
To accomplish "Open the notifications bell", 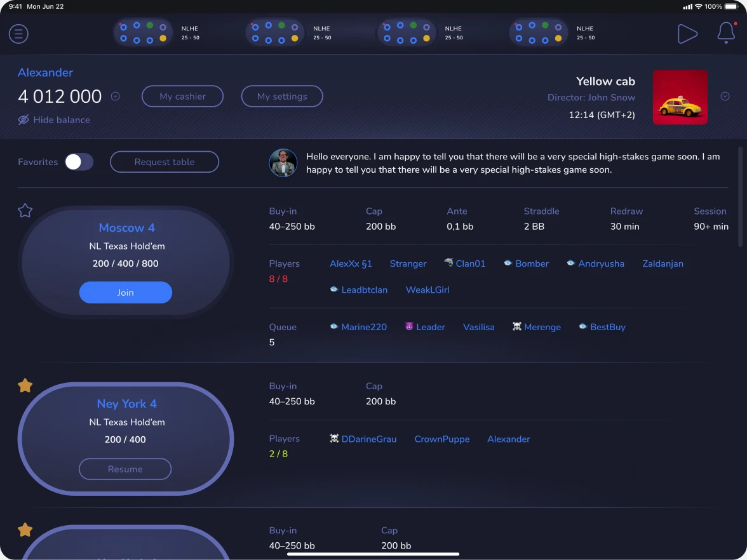I will point(726,32).
